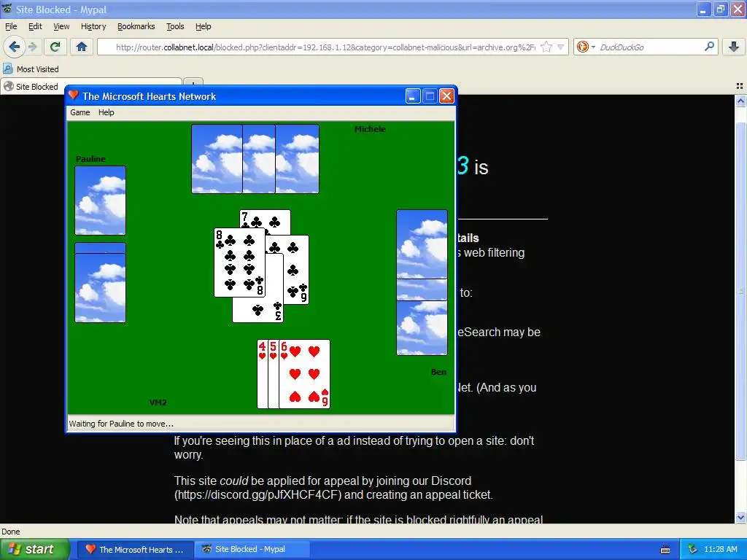This screenshot has height=560, width=747.
Task: Open the browser Tools menu
Action: tap(175, 26)
